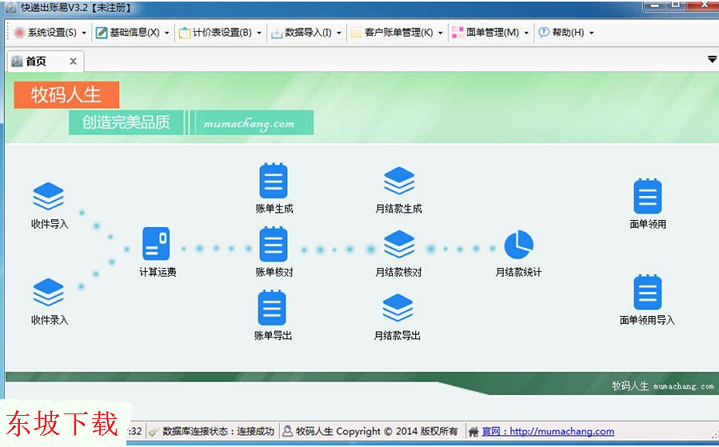Close the 首页 tab
This screenshot has height=447, width=719.
[x=73, y=61]
